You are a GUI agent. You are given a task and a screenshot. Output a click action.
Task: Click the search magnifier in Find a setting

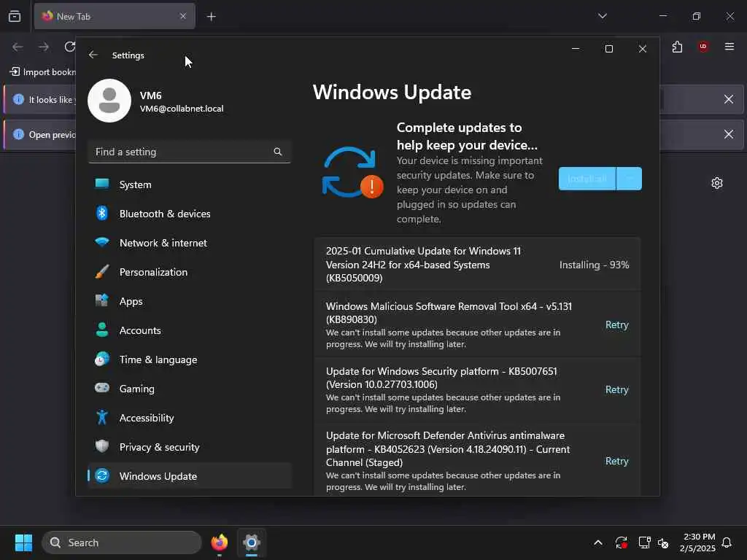(x=278, y=152)
